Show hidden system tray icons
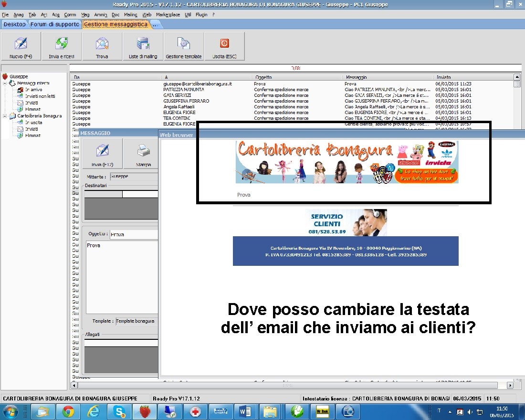525x420 pixels. pyautogui.click(x=450, y=412)
